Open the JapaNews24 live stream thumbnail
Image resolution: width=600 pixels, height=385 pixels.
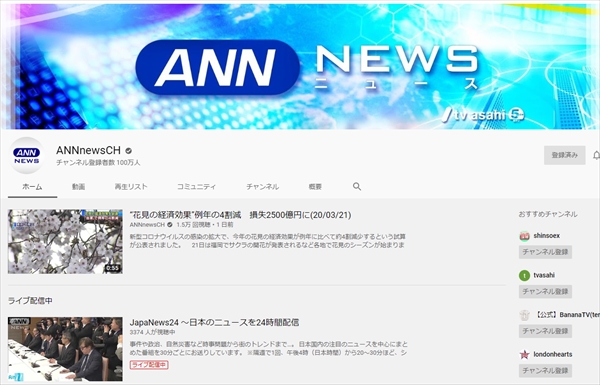click(65, 349)
